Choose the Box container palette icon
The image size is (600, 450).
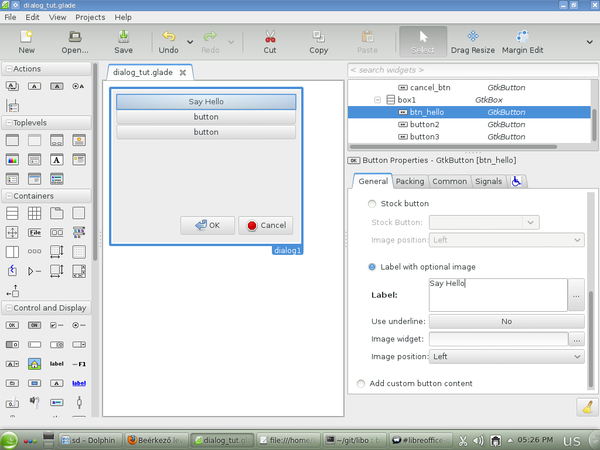12,213
